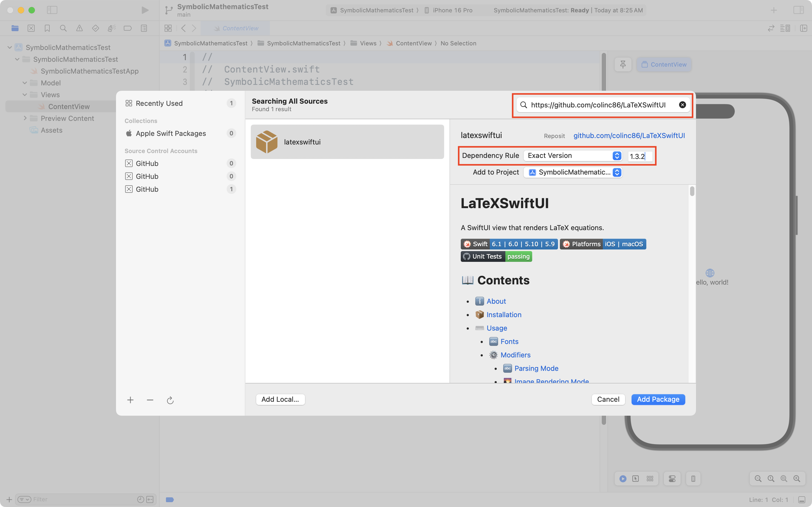Viewport: 812px width, 507px height.
Task: Toggle the debug area at bottom right
Action: pos(802,499)
